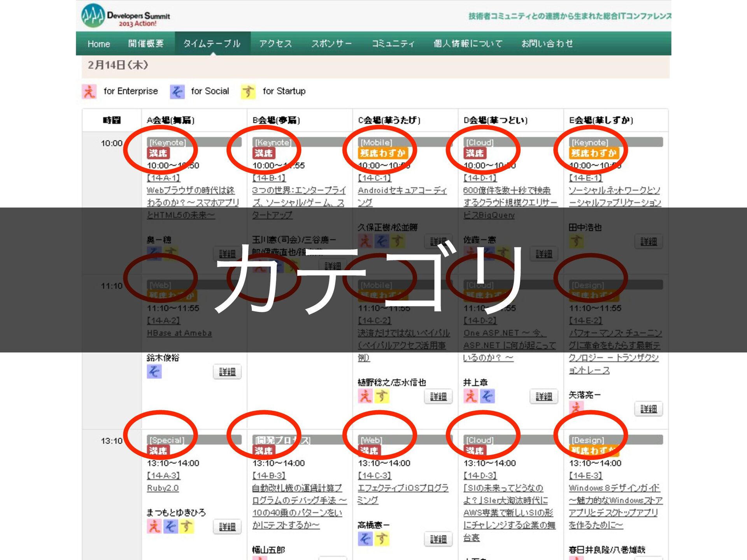Open the ソーシャルネットワークとソーシャルファブリケーション link

[x=615, y=196]
